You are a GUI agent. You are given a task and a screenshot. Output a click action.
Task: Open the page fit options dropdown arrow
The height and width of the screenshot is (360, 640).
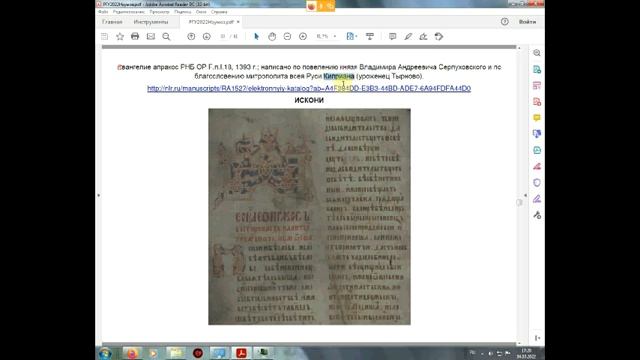356,37
